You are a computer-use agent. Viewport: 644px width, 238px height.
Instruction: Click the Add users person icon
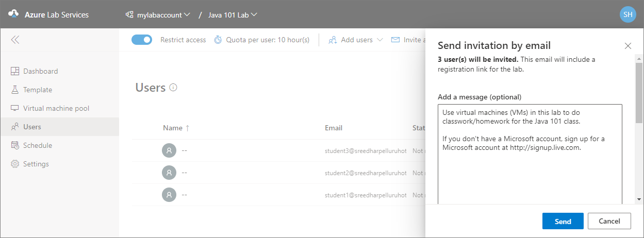[x=333, y=40]
